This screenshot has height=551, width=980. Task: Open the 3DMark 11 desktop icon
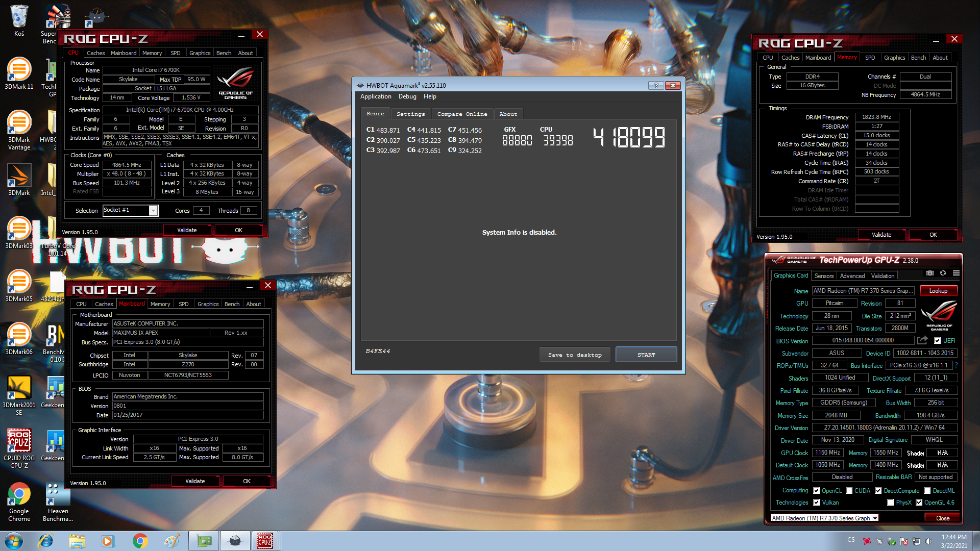(19, 74)
